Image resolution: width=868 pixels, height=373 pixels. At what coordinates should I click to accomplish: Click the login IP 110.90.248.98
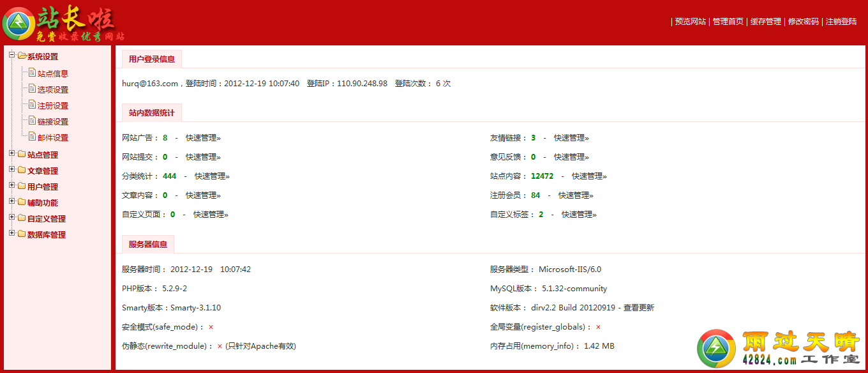pyautogui.click(x=362, y=83)
